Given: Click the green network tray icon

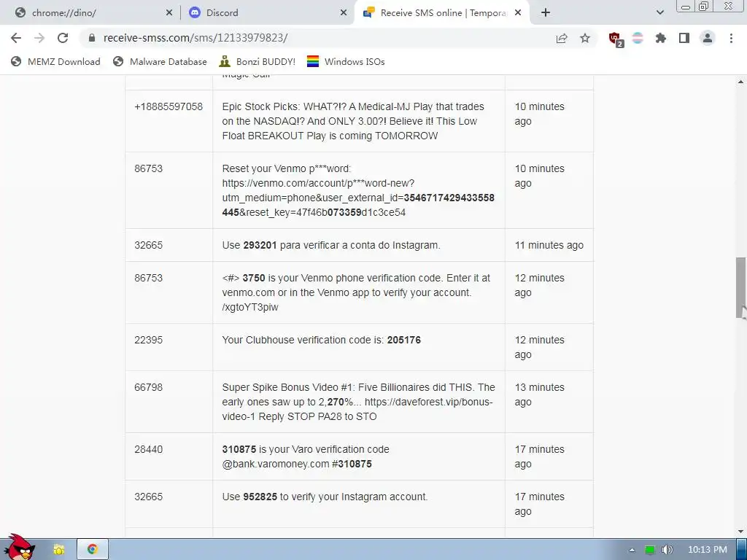Looking at the screenshot, I should pyautogui.click(x=650, y=550).
